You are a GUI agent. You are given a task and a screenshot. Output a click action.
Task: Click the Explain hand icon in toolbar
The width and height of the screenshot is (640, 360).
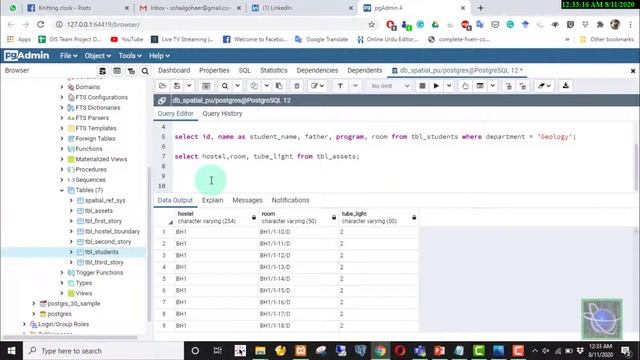point(465,86)
